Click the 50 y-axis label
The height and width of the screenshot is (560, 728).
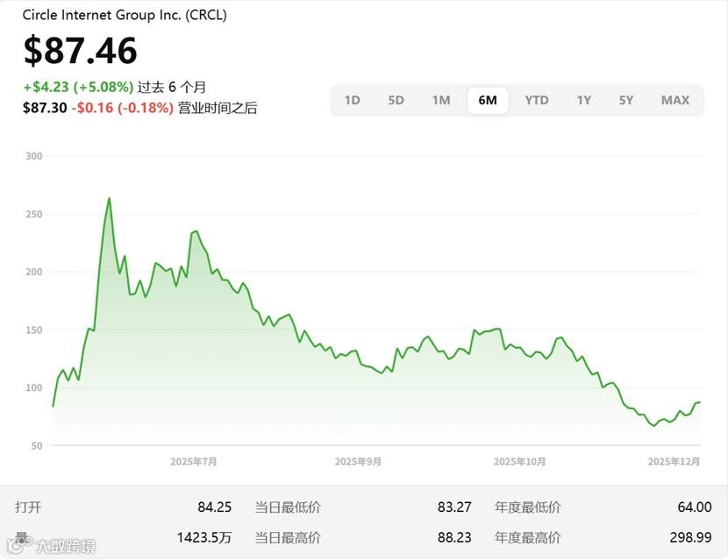[37, 445]
